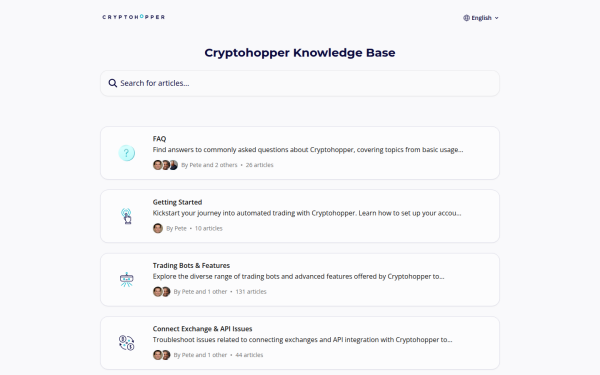Screen dimensions: 600x375
Task: Click Pete's avatar in Getting Started
Action: pyautogui.click(x=158, y=228)
